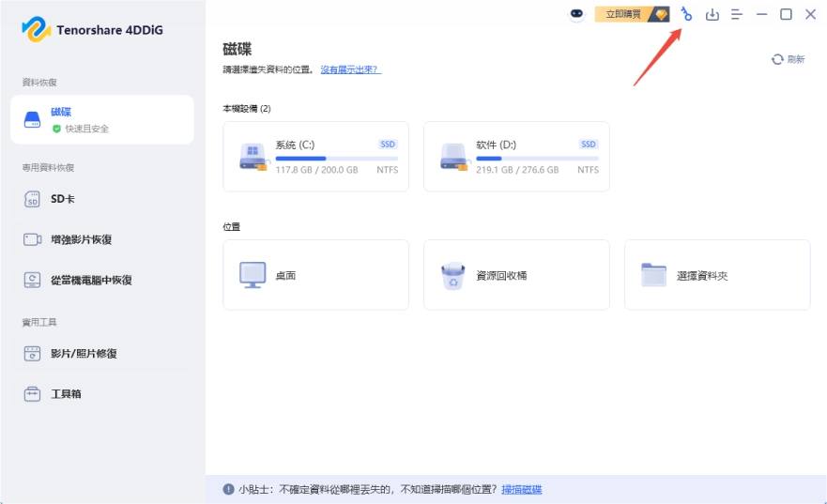Click the 刷新 refresh button
827x504 pixels.
788,59
